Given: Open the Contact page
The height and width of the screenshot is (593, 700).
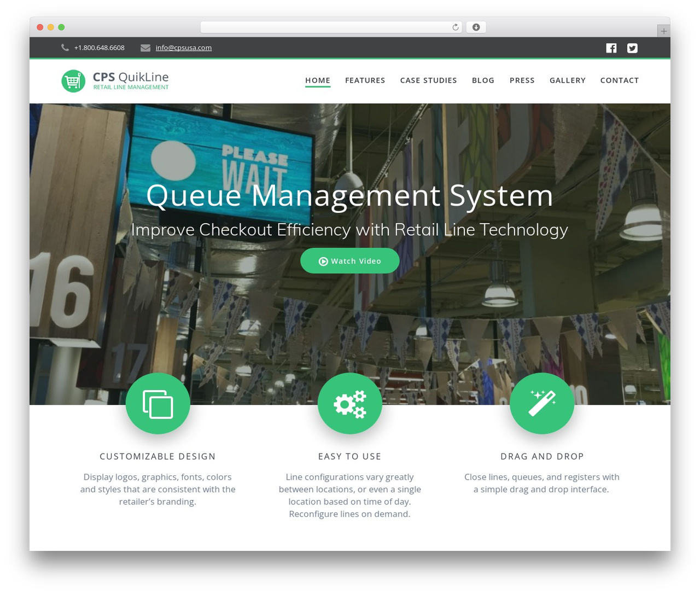Looking at the screenshot, I should click(x=620, y=80).
